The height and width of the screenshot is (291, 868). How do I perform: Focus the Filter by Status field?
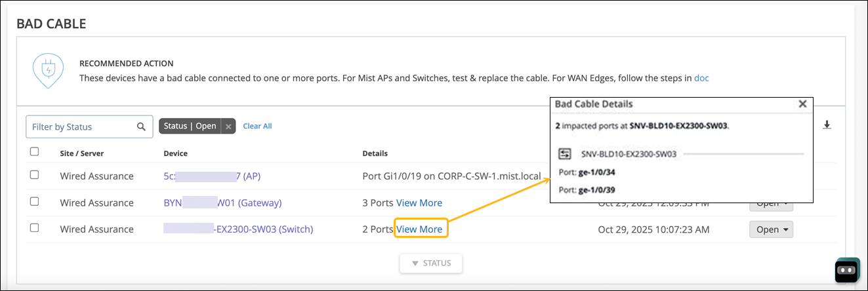[80, 126]
